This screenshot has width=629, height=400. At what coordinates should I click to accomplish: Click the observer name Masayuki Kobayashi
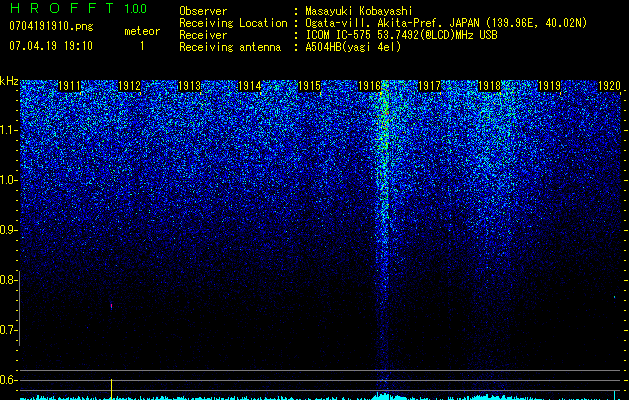click(x=359, y=11)
